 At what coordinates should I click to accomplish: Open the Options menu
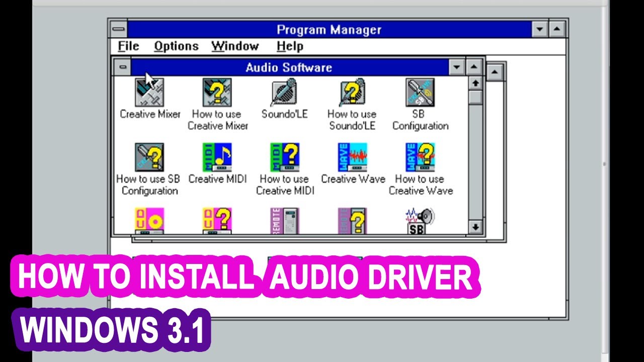coord(176,46)
